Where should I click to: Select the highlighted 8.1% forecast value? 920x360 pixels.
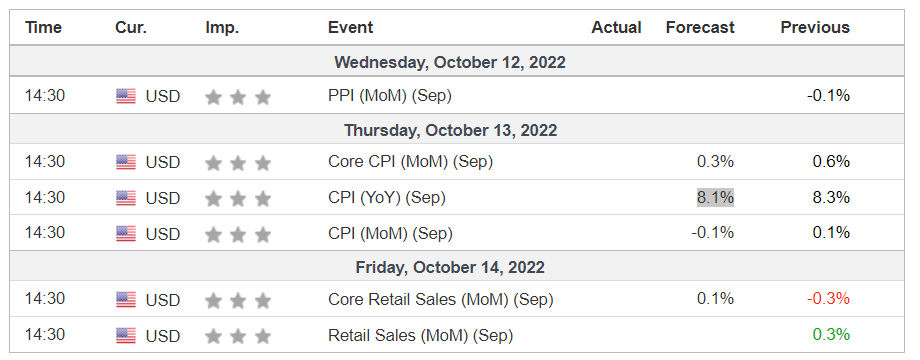pos(715,198)
